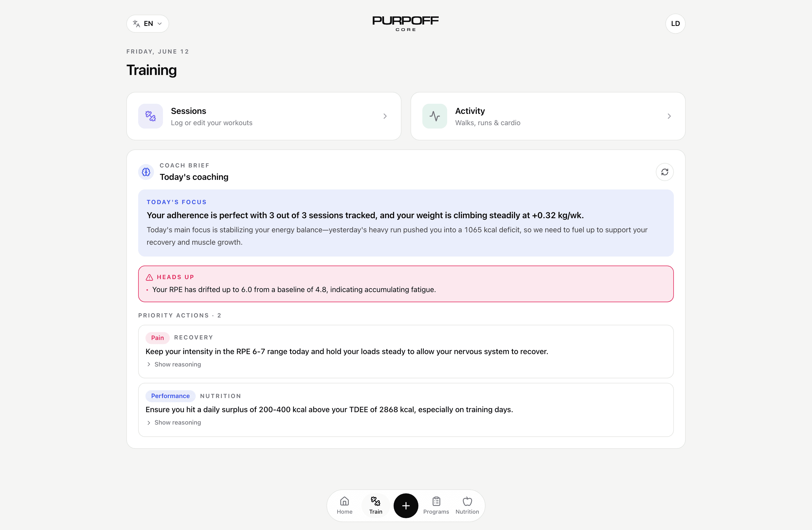
Task: Click the translate language icon
Action: 136,23
